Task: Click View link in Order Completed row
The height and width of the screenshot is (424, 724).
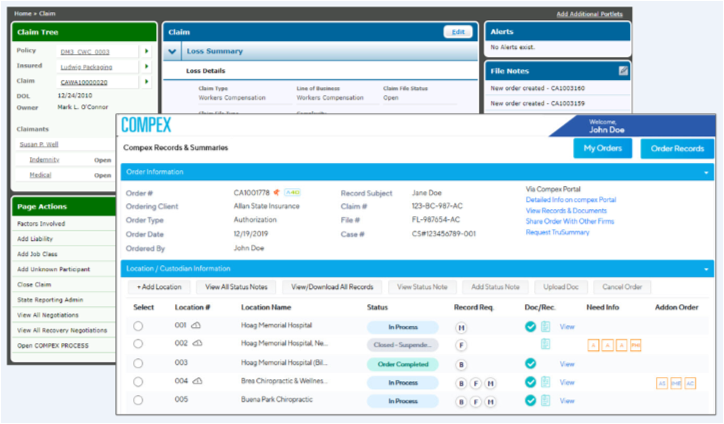Action: (x=567, y=364)
